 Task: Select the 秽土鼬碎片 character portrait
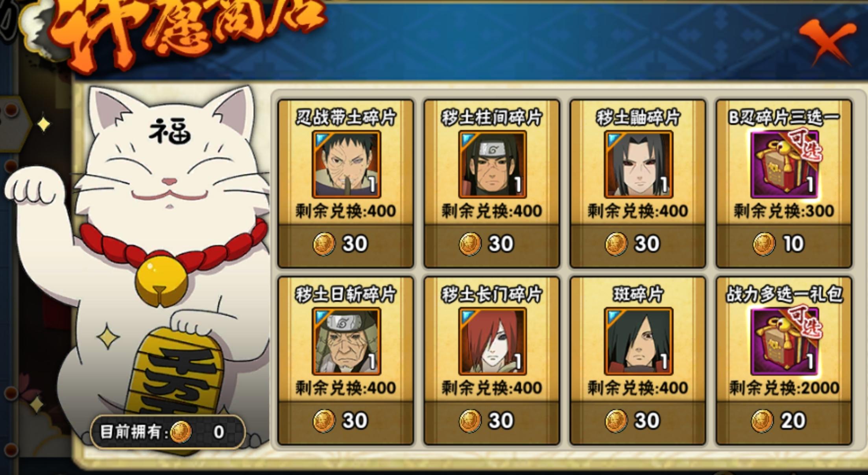click(638, 164)
